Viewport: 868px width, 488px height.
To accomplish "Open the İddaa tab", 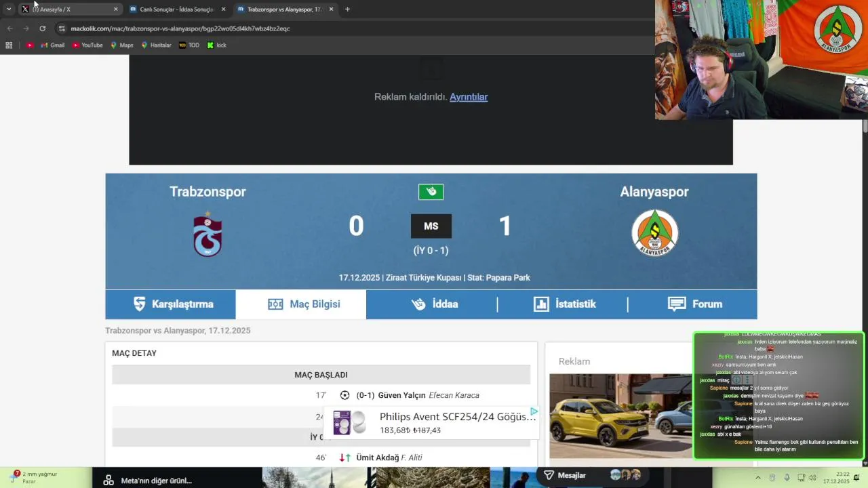I will click(431, 304).
